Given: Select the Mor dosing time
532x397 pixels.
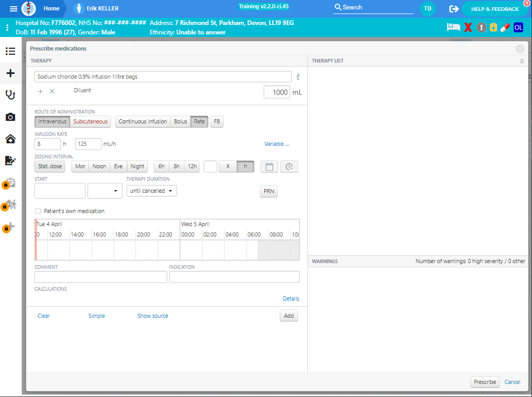Looking at the screenshot, I should pos(80,167).
